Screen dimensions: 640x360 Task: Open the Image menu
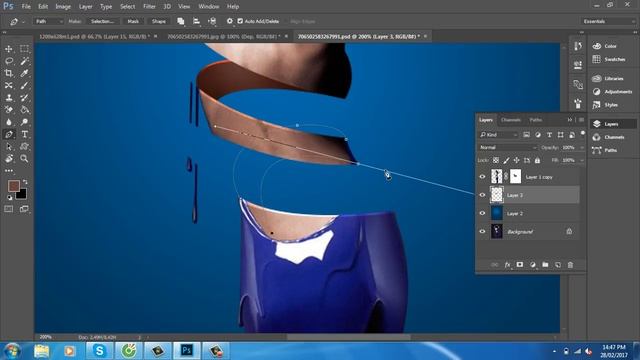[x=63, y=7]
